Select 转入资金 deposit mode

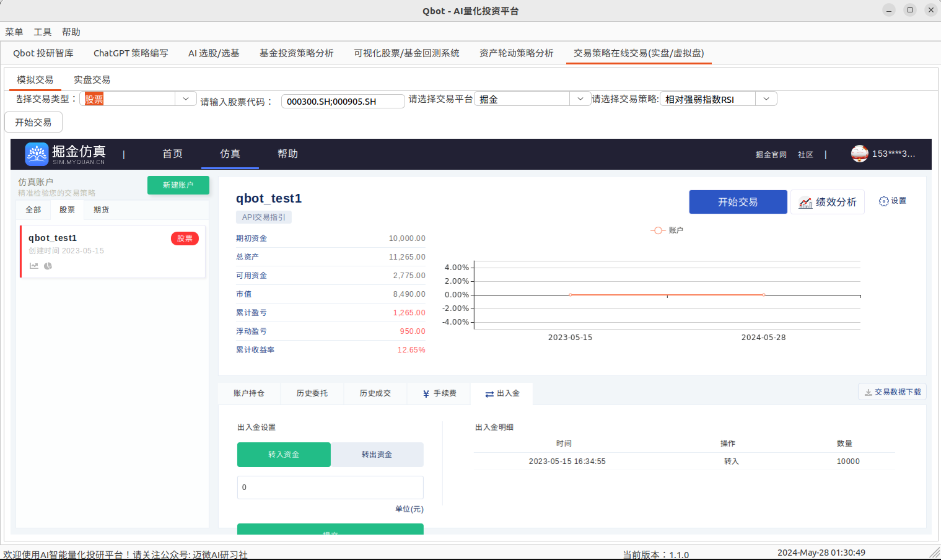pos(284,454)
